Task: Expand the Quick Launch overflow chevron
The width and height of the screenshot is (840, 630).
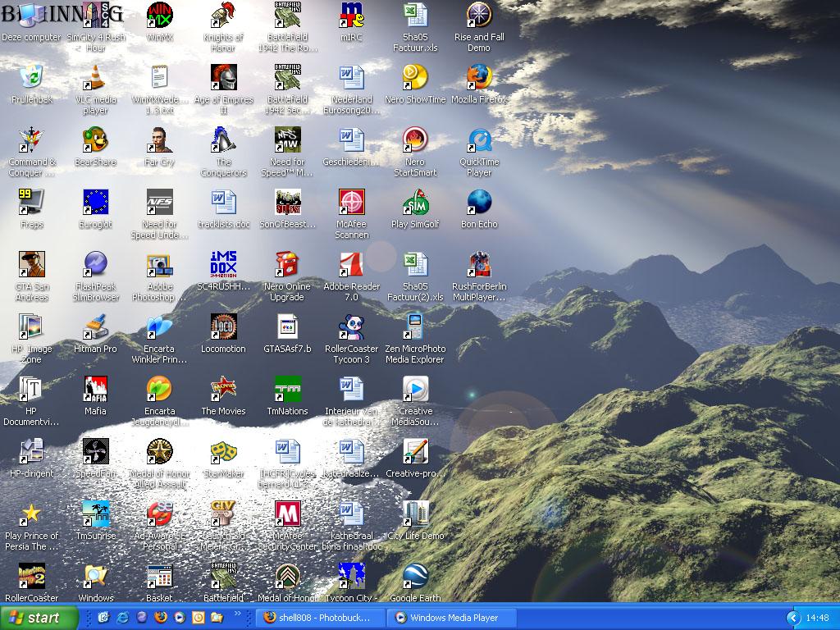Action: (x=239, y=614)
